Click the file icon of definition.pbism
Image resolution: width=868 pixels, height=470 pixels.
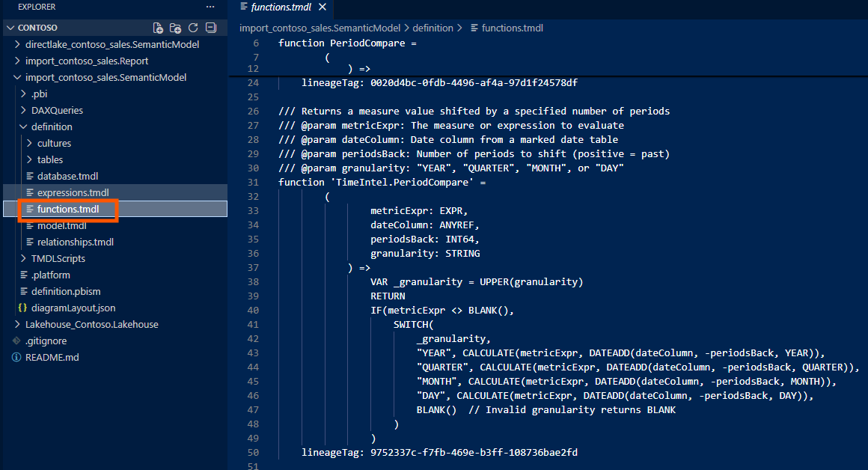point(24,291)
